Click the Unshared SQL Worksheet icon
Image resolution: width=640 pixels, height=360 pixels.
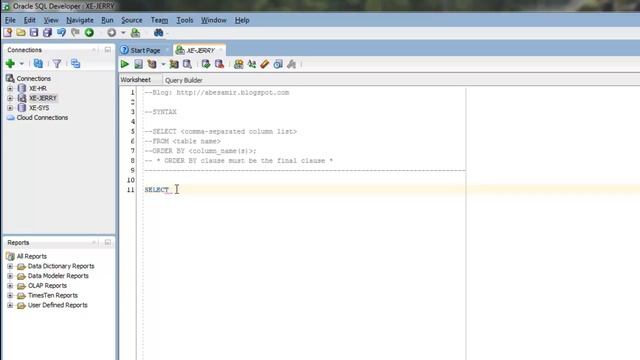point(239,64)
